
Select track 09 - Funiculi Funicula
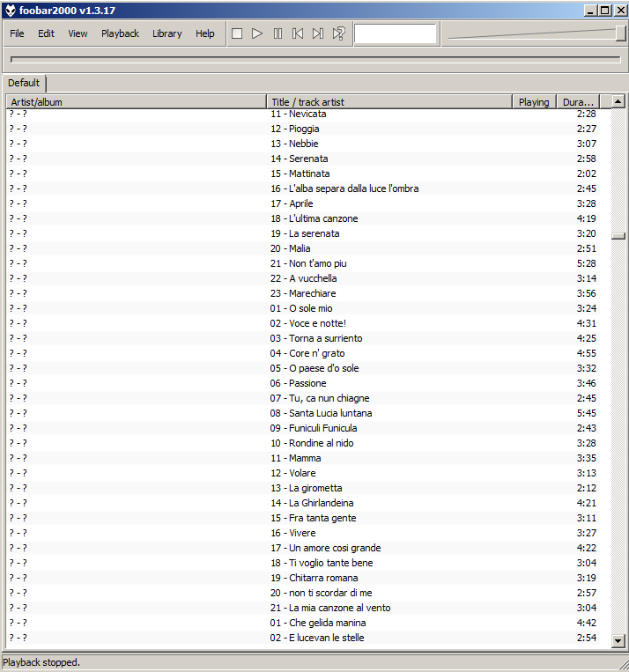click(x=303, y=429)
